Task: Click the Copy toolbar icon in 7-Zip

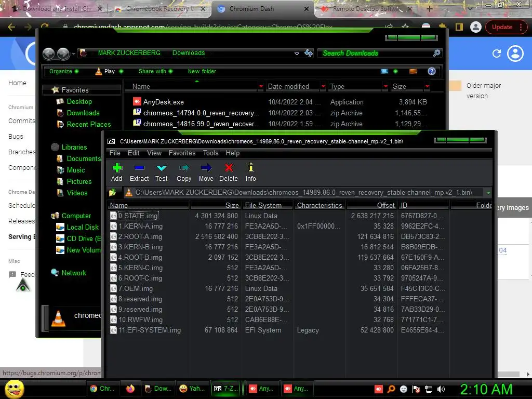Action: click(184, 172)
